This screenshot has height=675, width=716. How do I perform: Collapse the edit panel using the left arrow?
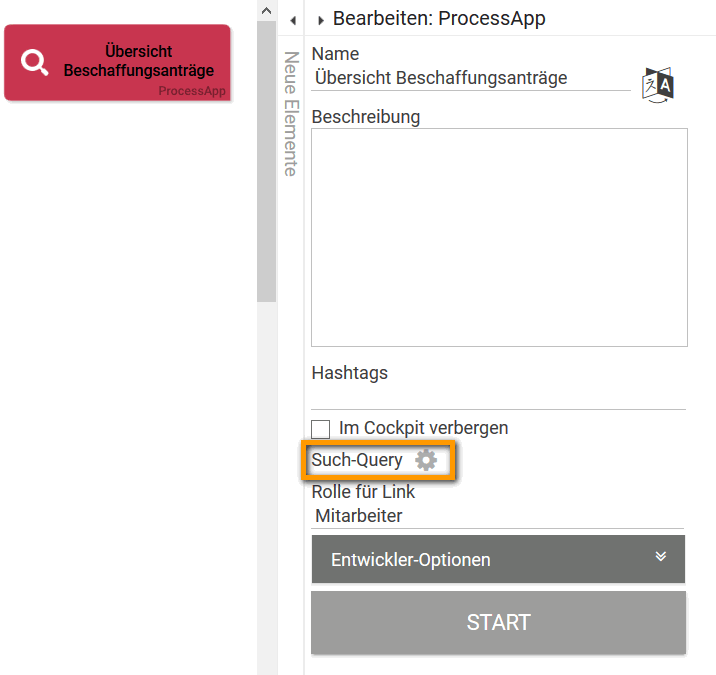(292, 20)
